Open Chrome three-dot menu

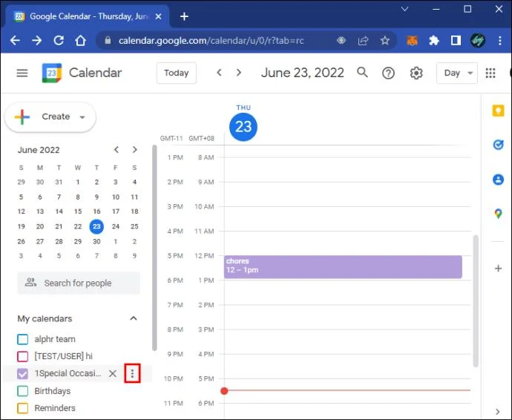tap(500, 41)
